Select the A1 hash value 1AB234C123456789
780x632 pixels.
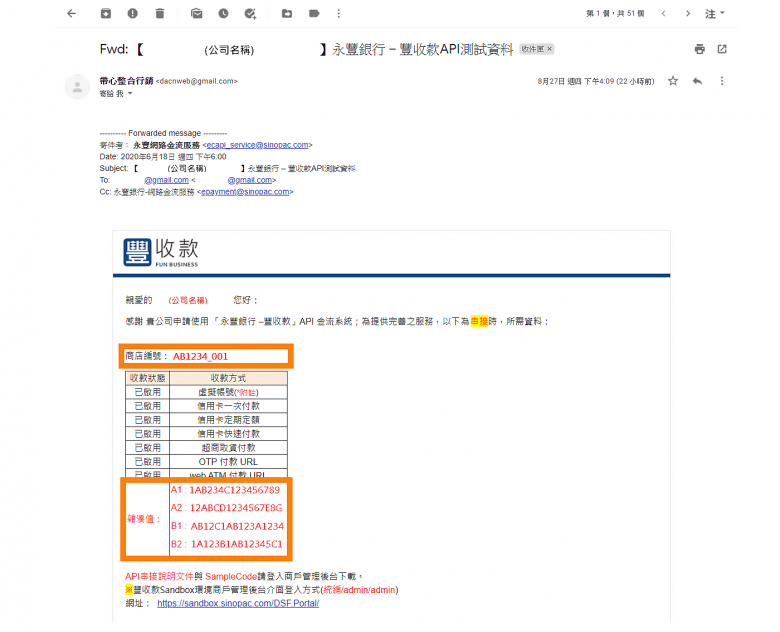235,490
